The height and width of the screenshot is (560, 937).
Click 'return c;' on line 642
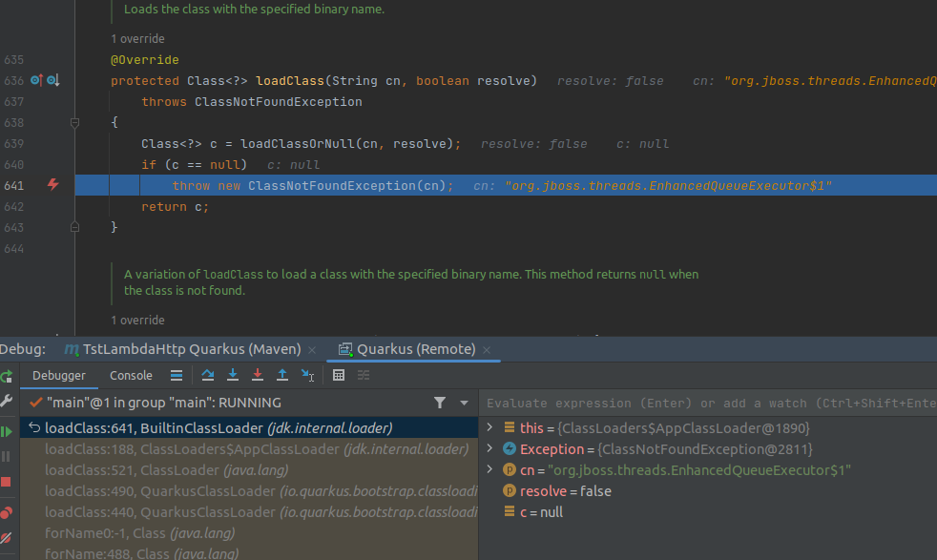click(x=175, y=207)
